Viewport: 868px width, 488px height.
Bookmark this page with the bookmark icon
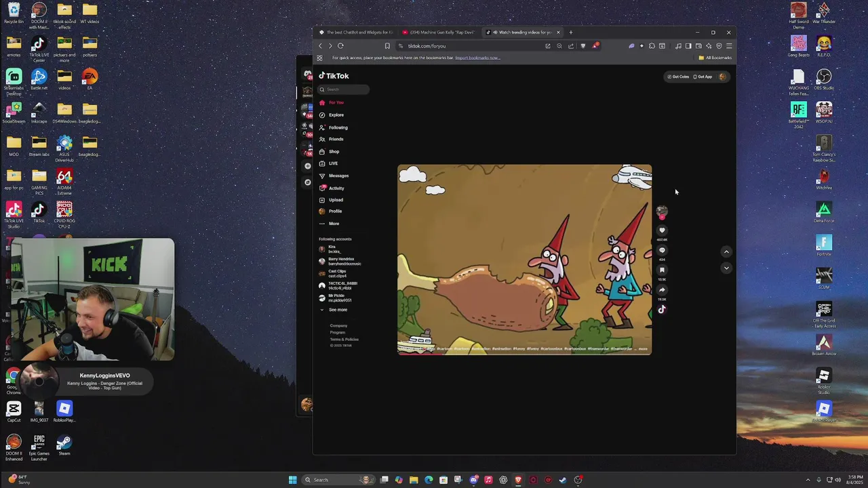tap(387, 46)
